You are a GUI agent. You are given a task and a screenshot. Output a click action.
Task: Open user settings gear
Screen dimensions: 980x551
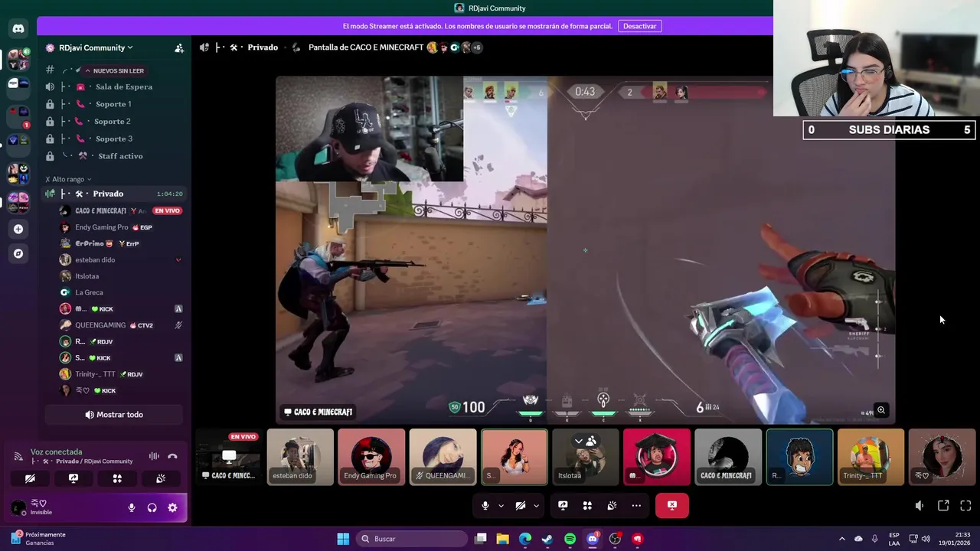coord(172,507)
